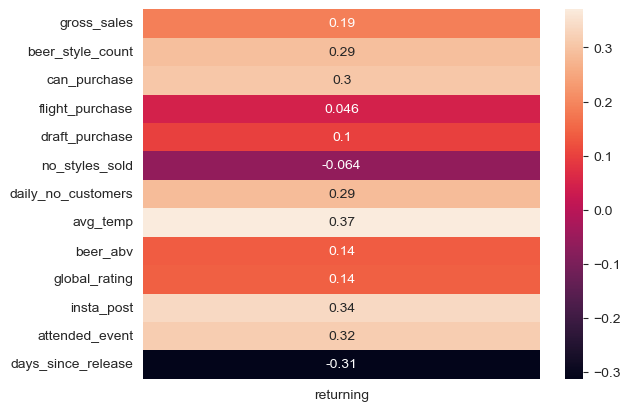Click the avg_temp cell valued 0.37
630x411 pixels.
(342, 222)
